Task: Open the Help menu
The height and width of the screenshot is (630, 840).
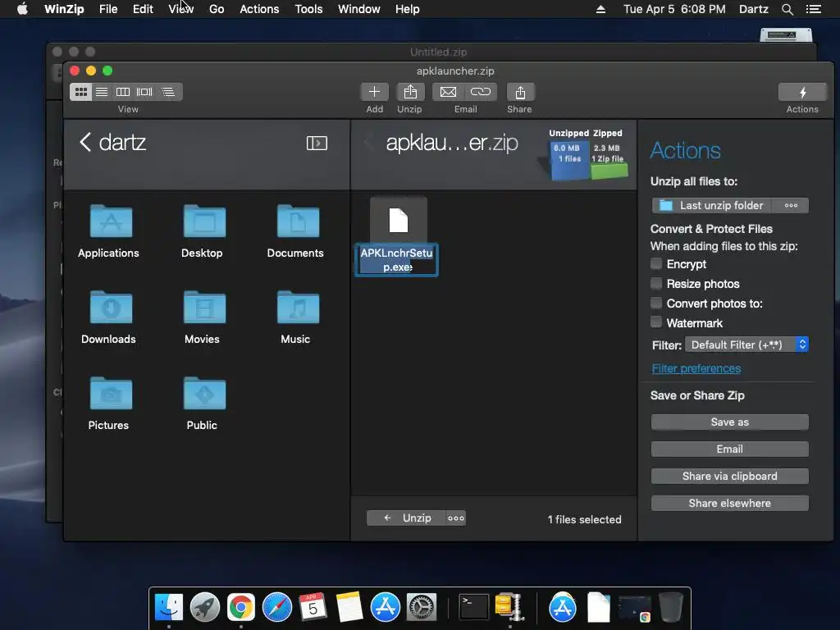Action: tap(407, 9)
